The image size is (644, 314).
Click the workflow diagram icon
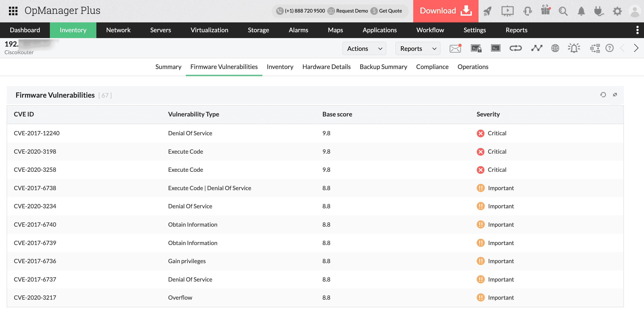(595, 48)
